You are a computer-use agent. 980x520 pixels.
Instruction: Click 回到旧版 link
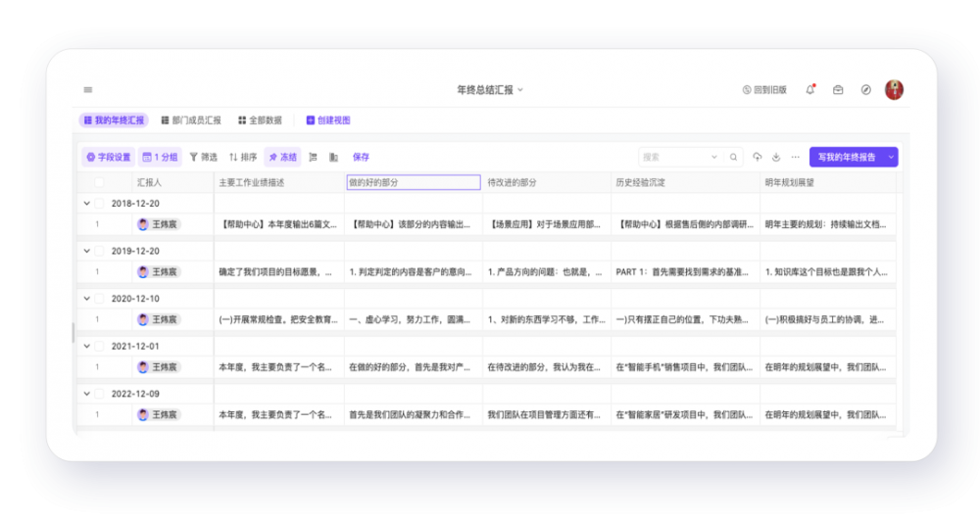point(764,90)
